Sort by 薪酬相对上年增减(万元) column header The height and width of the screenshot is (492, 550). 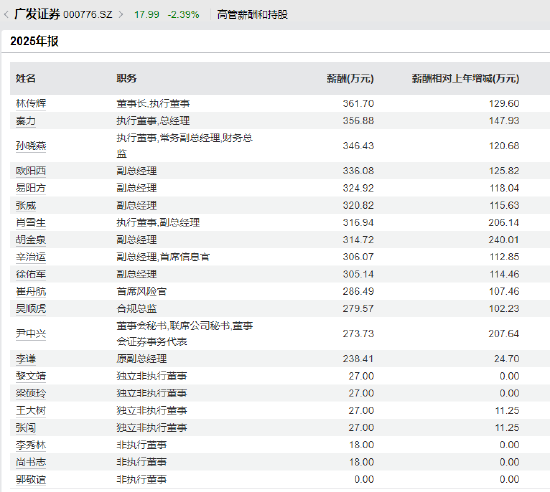click(x=465, y=78)
